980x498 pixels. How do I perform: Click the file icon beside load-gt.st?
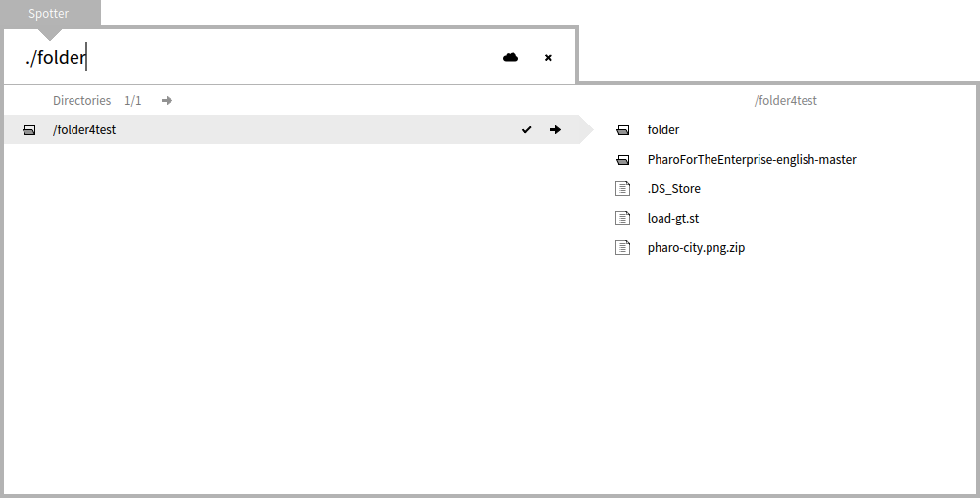[623, 218]
